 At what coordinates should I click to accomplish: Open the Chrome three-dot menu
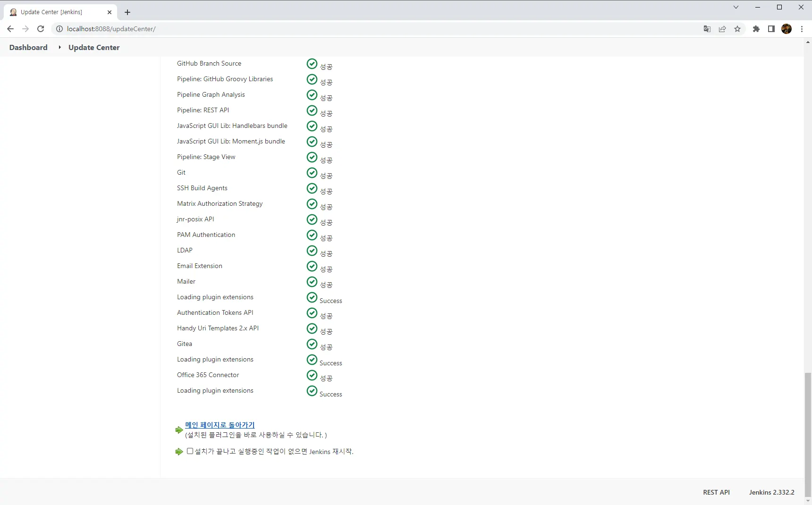[802, 29]
